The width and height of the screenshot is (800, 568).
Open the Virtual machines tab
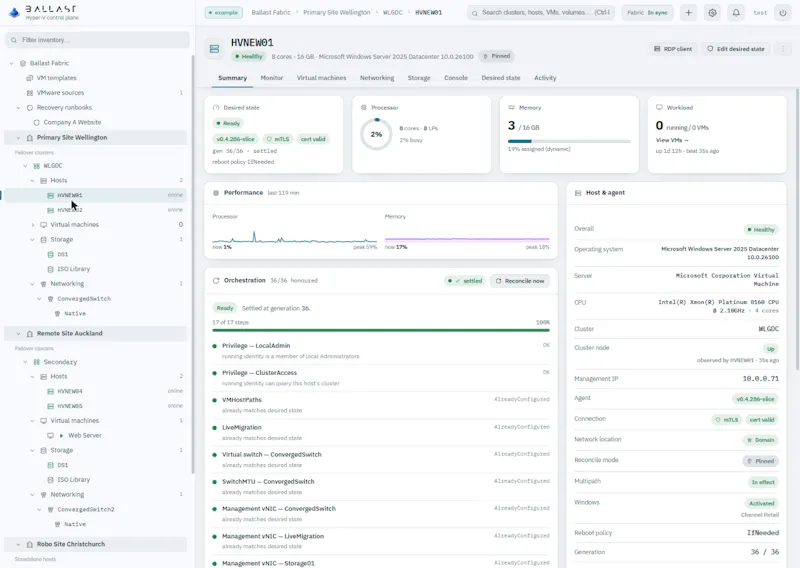[x=321, y=78]
